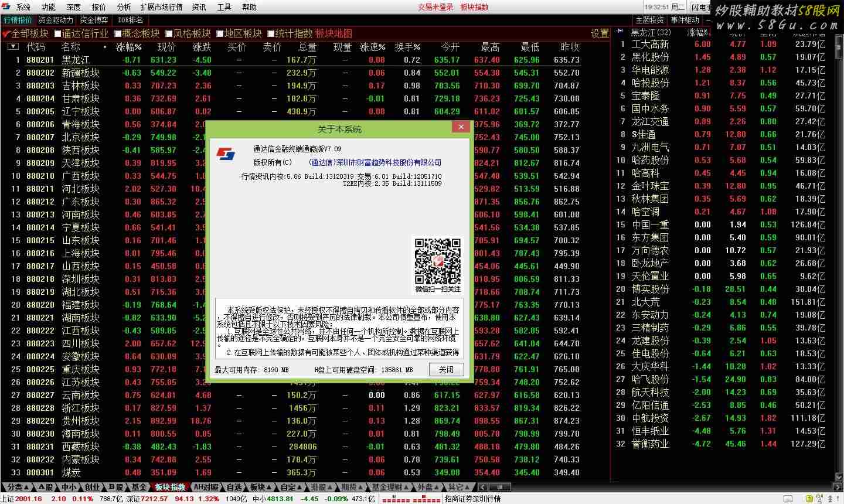Click the horizontal scrollbar left arrow
The image size is (844, 504).
click(x=483, y=487)
